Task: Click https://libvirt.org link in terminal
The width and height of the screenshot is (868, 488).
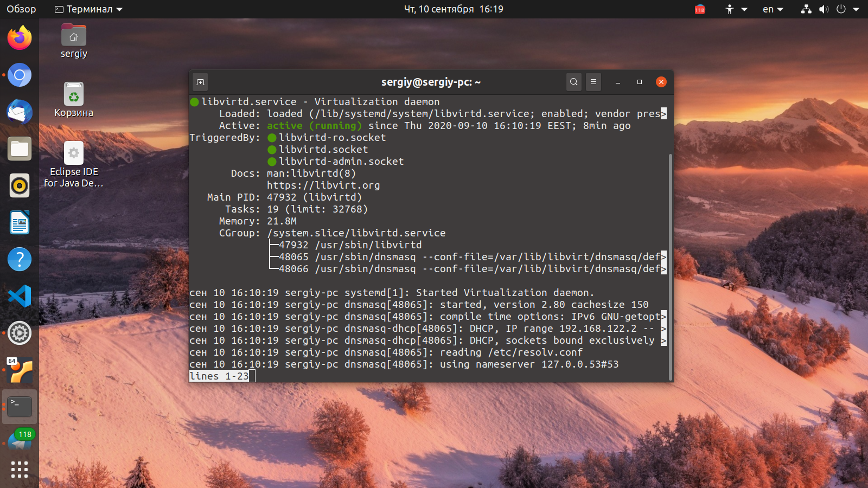Action: [323, 185]
